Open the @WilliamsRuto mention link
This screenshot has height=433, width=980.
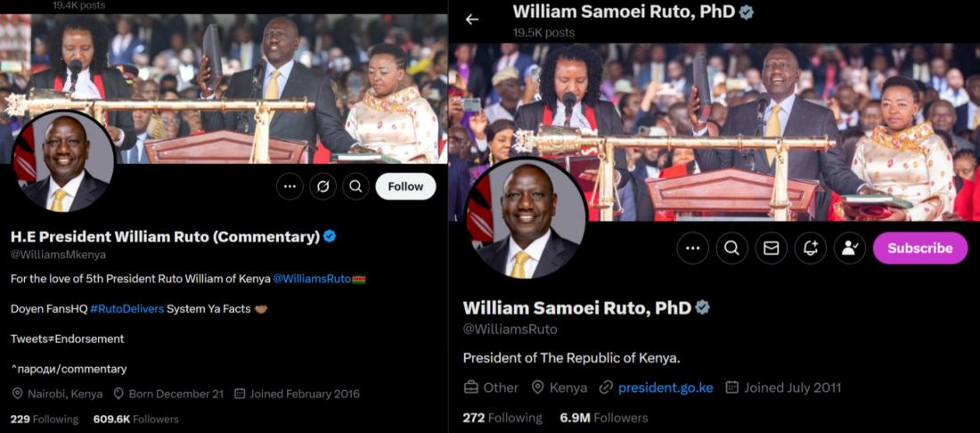312,279
